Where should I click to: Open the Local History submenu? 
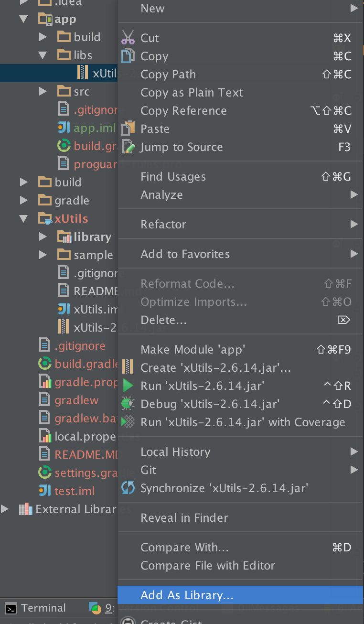(x=241, y=452)
